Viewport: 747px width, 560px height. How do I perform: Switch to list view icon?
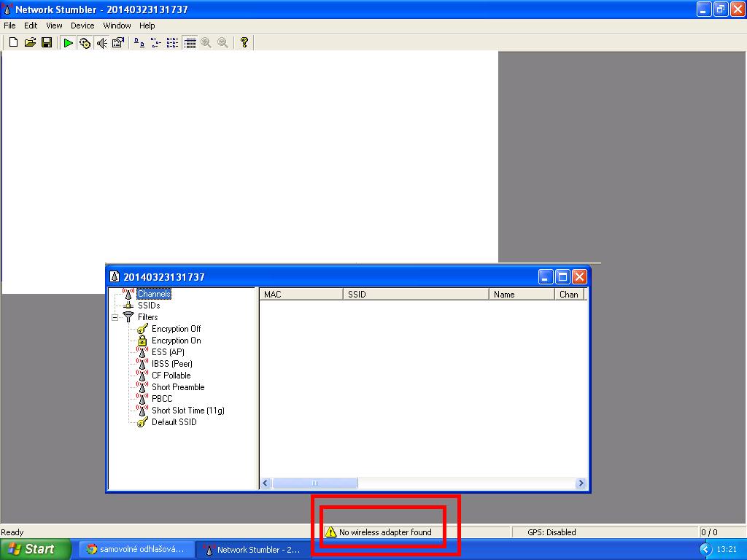(172, 43)
